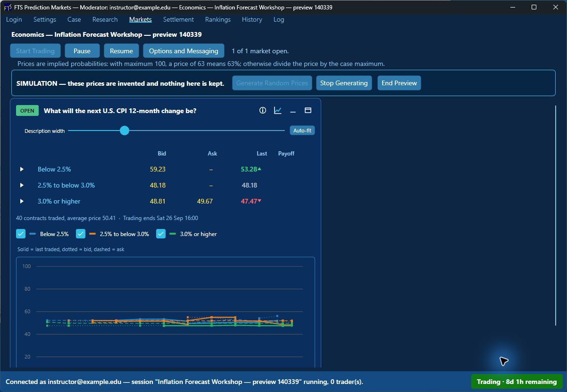567x392 pixels.
Task: Click Generate Random Prices
Action: (x=272, y=83)
